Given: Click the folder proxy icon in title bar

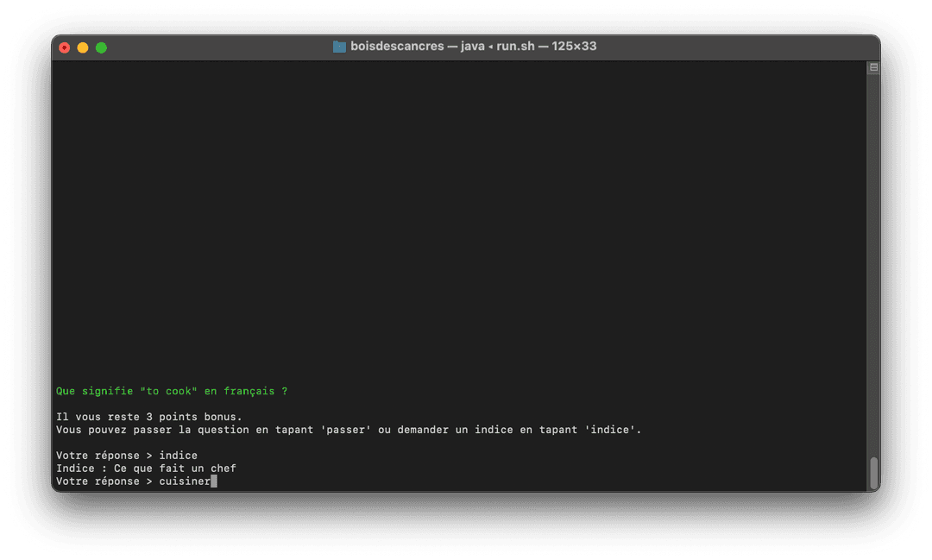Looking at the screenshot, I should tap(339, 47).
